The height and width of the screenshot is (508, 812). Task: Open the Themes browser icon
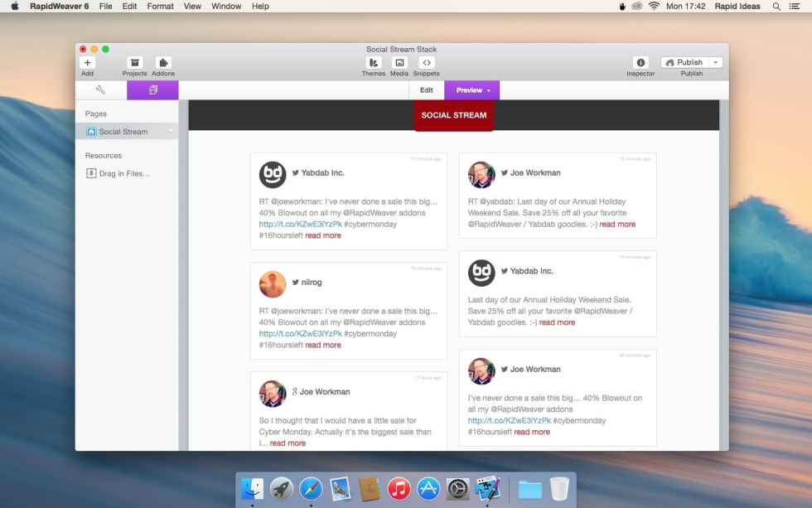373,63
